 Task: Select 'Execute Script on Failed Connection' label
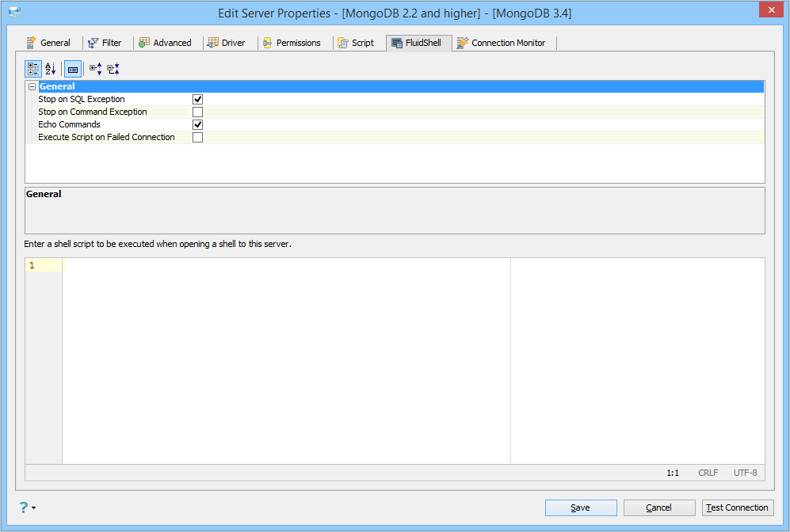pyautogui.click(x=107, y=137)
